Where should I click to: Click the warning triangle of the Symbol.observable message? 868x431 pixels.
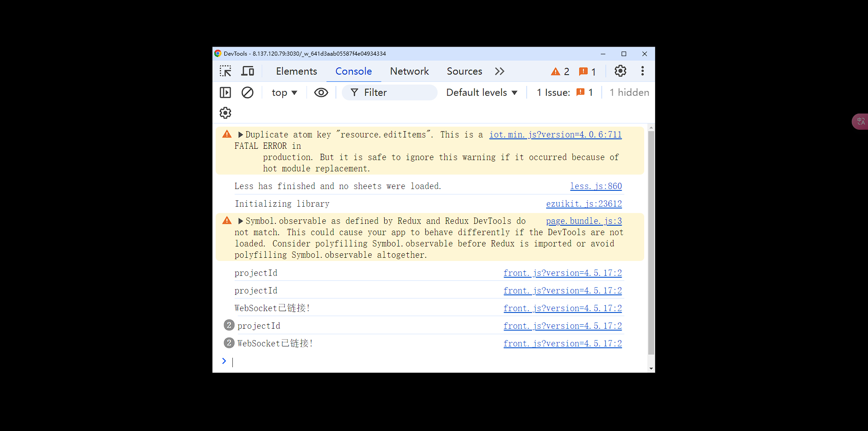[227, 221]
